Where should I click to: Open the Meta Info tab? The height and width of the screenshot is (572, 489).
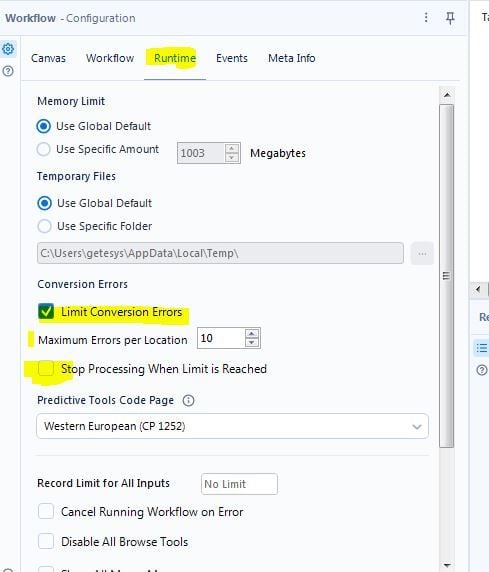(292, 58)
